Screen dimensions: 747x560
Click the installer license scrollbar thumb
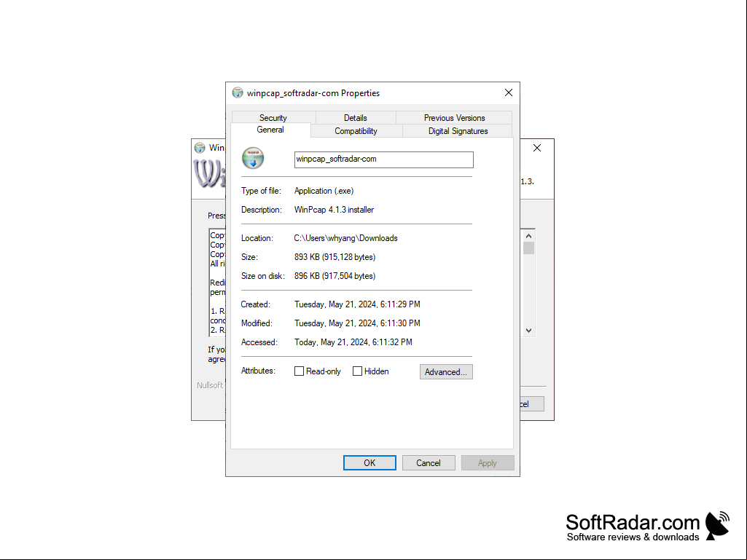coord(529,248)
